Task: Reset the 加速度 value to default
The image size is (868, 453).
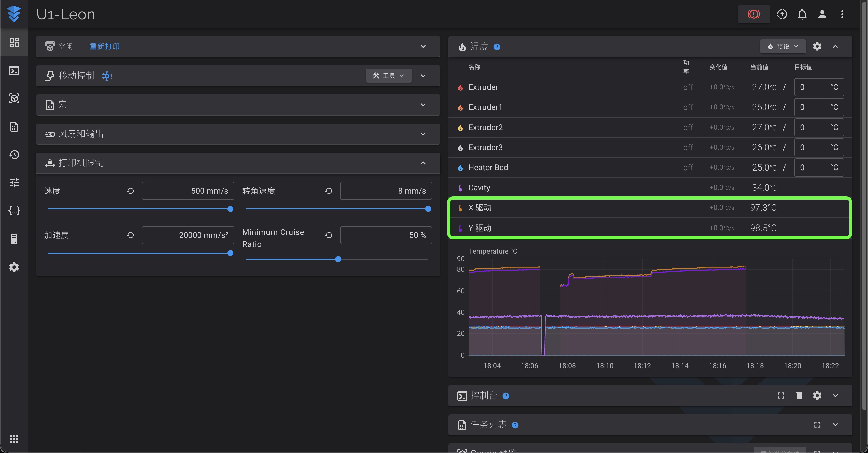Action: coord(130,235)
